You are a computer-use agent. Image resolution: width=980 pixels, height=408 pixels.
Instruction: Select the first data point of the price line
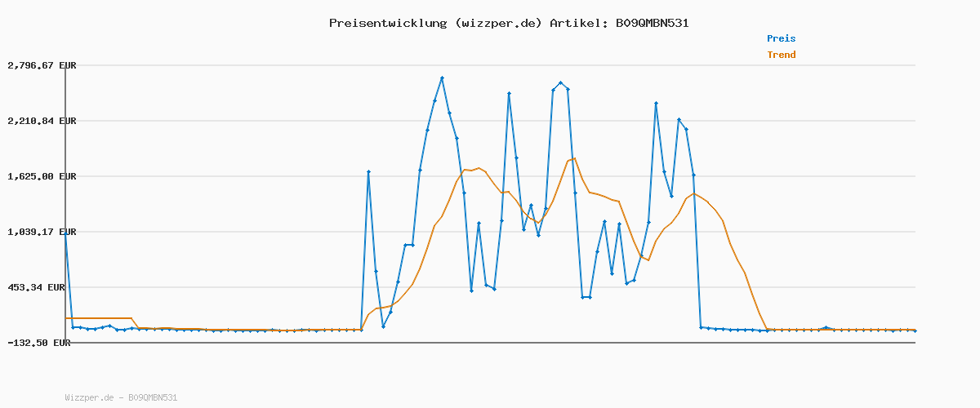pos(65,232)
